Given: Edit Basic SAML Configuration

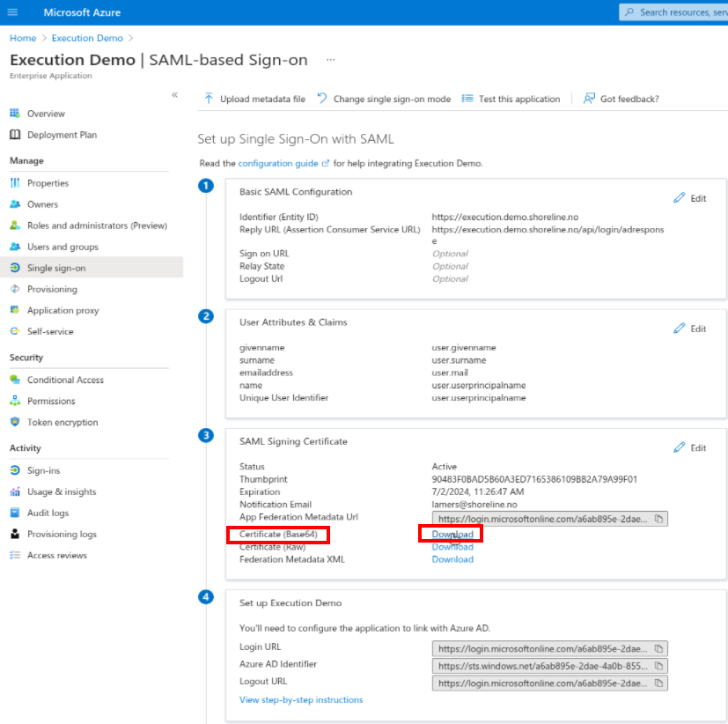Looking at the screenshot, I should click(x=690, y=198).
